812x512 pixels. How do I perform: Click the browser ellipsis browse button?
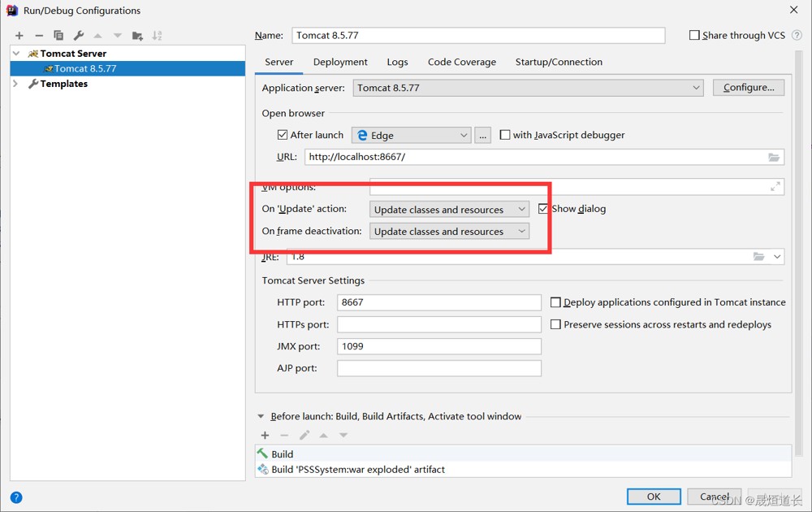pos(482,135)
